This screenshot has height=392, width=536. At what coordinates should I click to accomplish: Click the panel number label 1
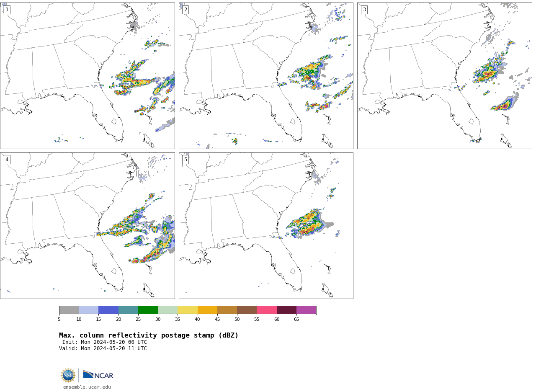[7, 10]
